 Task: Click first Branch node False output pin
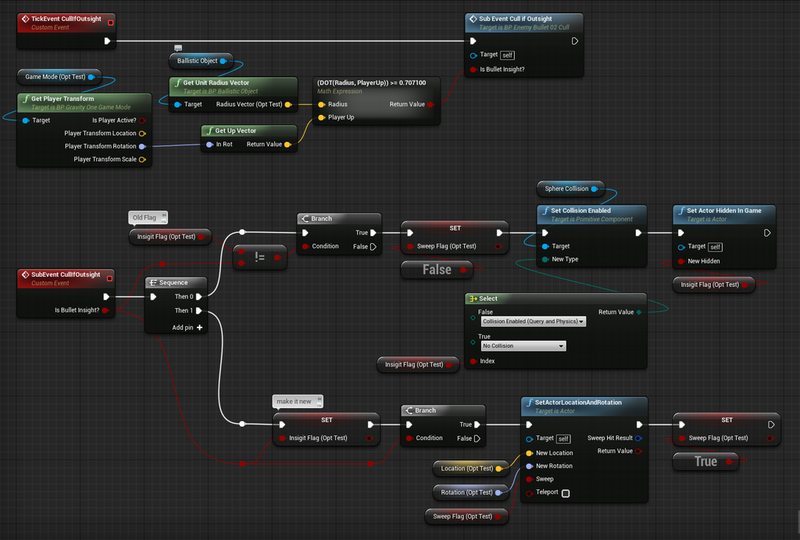point(373,247)
